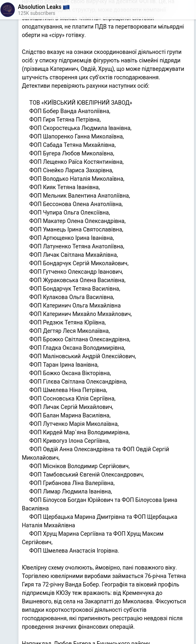Click the entry ФОП Уманець Ірина Святославівна
Viewport: 196px width, 644px height.
point(76,229)
